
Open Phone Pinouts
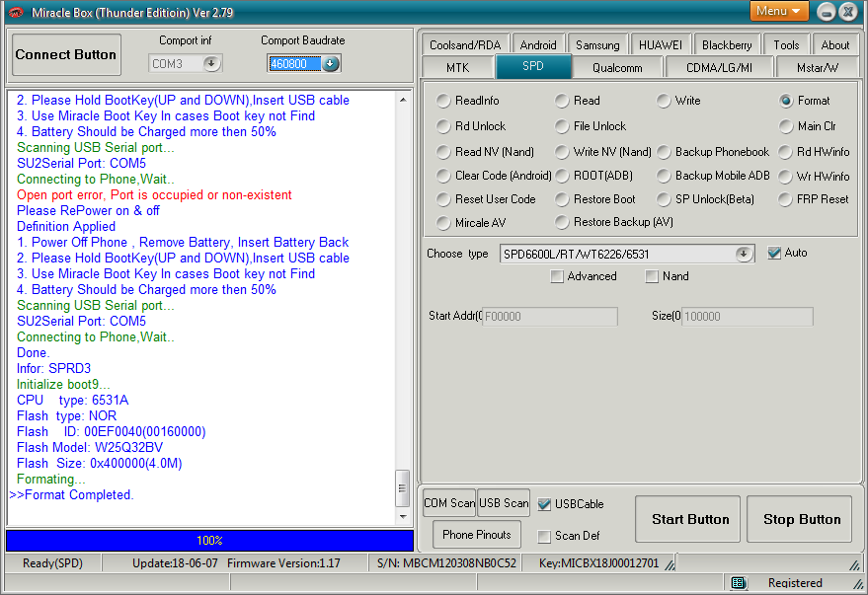(x=477, y=535)
